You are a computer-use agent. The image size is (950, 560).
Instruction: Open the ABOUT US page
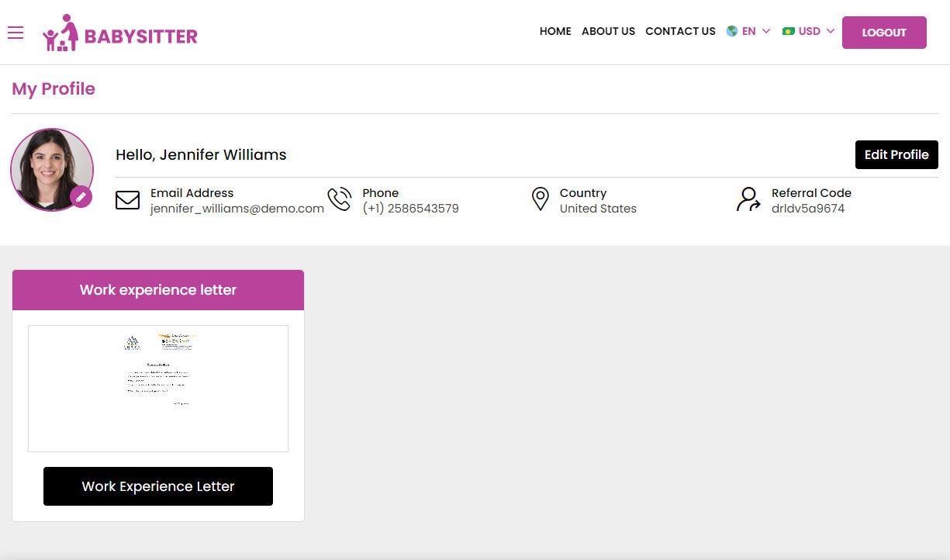pyautogui.click(x=608, y=31)
